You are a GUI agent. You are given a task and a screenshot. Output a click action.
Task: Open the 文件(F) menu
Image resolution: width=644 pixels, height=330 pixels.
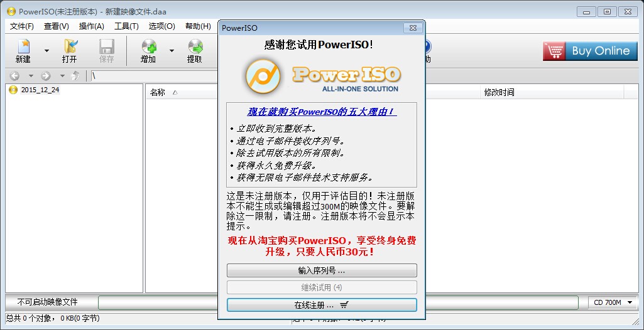pyautogui.click(x=22, y=26)
